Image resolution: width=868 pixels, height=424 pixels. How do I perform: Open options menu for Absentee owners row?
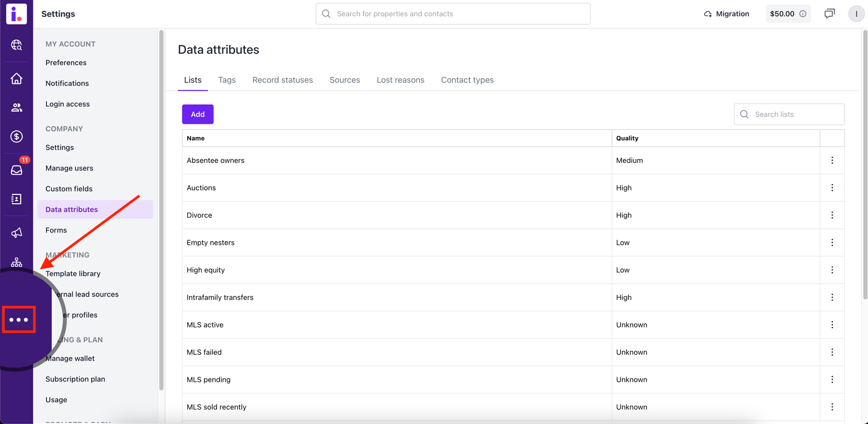coord(832,160)
